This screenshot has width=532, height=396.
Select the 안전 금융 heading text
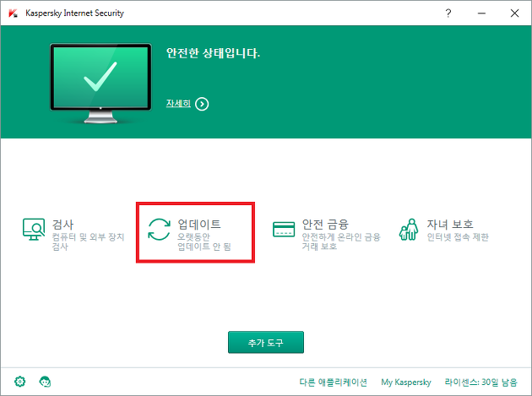coord(325,224)
